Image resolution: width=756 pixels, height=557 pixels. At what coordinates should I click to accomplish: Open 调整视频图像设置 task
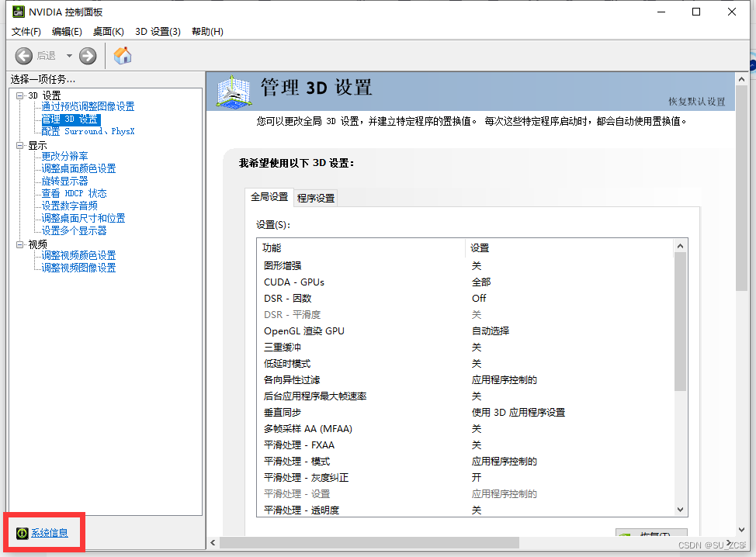pos(78,268)
